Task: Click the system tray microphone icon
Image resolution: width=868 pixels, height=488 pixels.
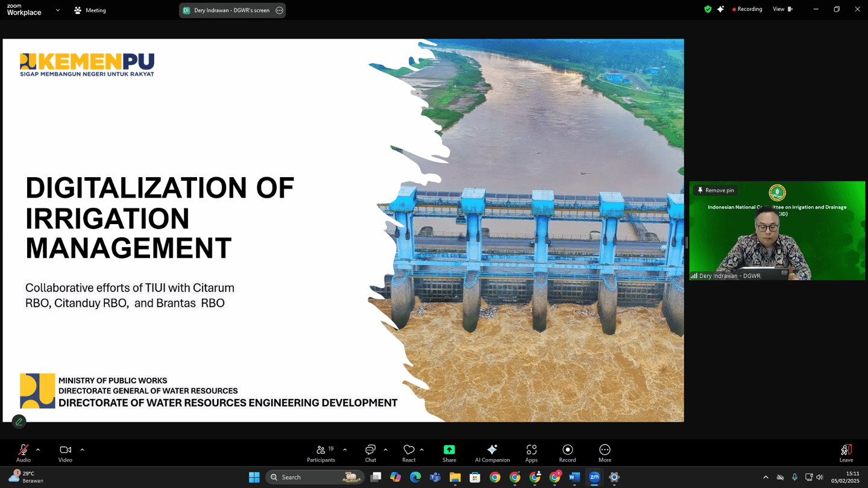Action: coord(794,477)
